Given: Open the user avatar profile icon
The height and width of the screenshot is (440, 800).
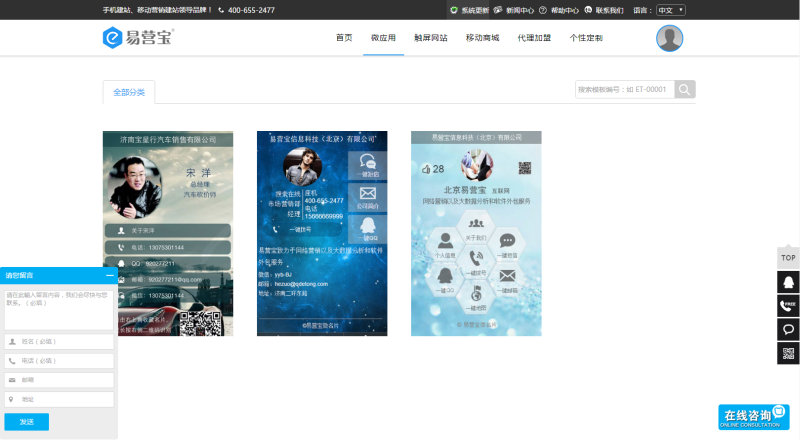Looking at the screenshot, I should 669,38.
